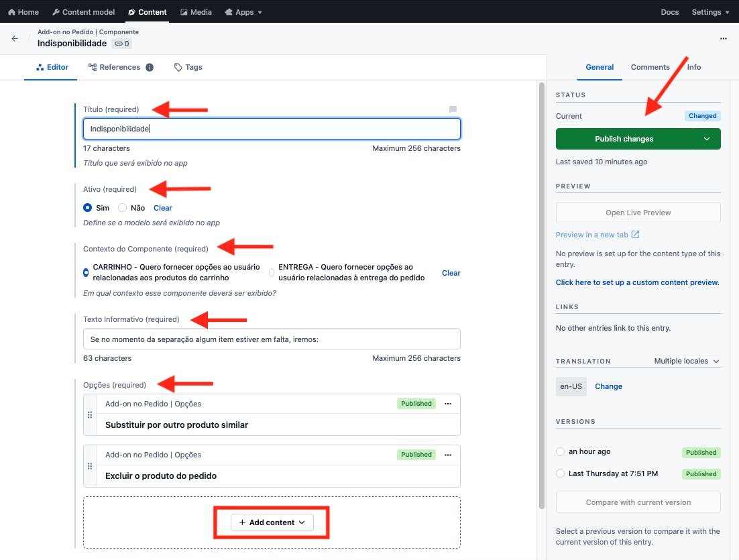
Task: Switch to the Editor tab
Action: point(52,68)
